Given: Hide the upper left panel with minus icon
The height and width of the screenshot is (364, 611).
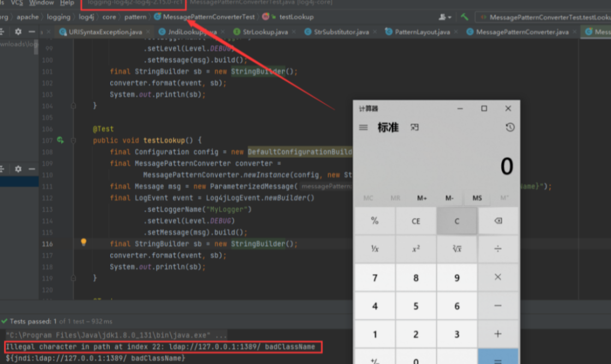Looking at the screenshot, I should (x=32, y=32).
